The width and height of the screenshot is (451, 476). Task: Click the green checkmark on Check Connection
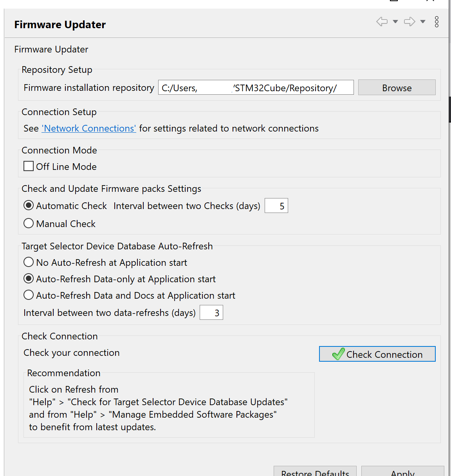[x=338, y=354]
